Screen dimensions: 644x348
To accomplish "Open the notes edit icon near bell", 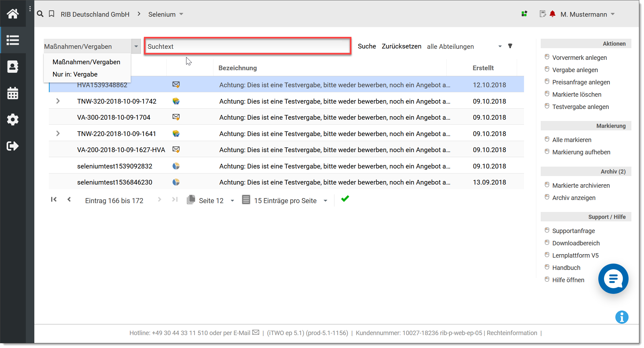I will pos(543,14).
